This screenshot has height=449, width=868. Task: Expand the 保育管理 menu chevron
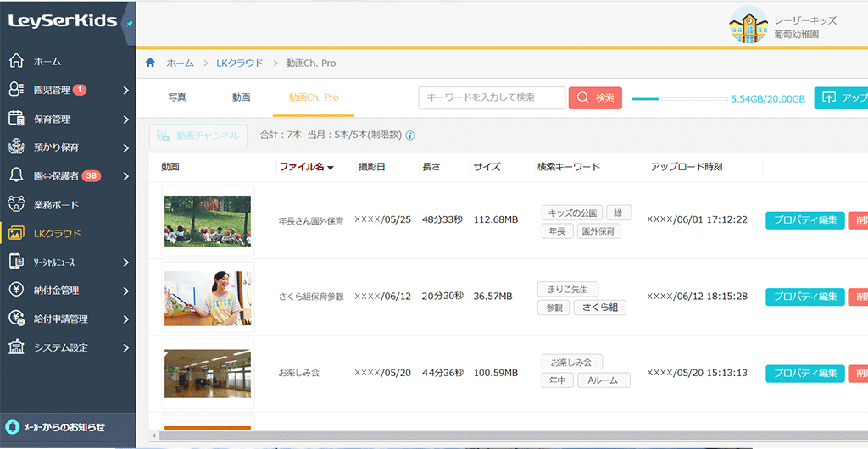(126, 119)
